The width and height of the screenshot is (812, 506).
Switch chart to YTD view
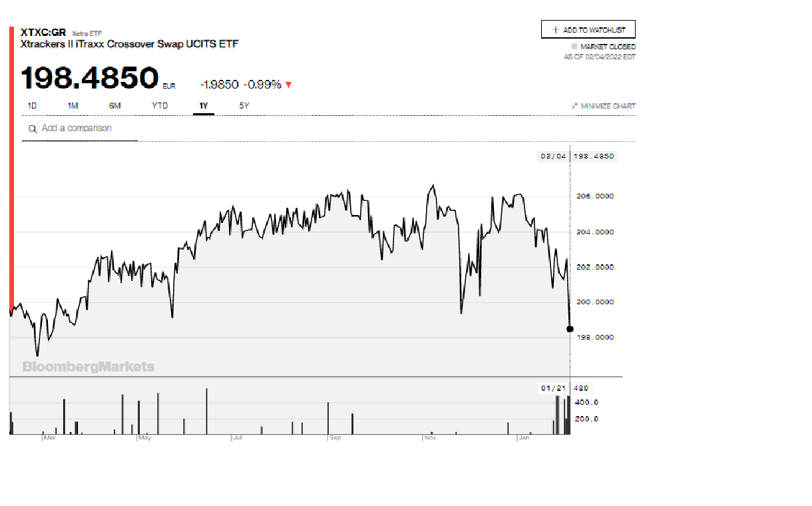pos(160,106)
